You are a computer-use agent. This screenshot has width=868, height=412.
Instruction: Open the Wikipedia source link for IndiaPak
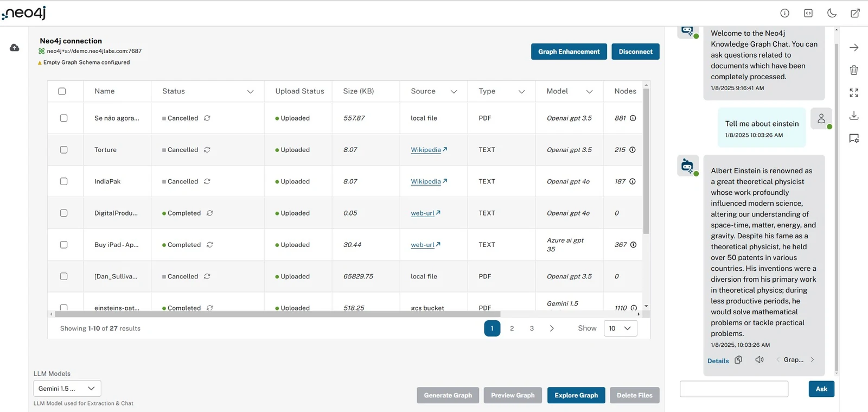429,181
